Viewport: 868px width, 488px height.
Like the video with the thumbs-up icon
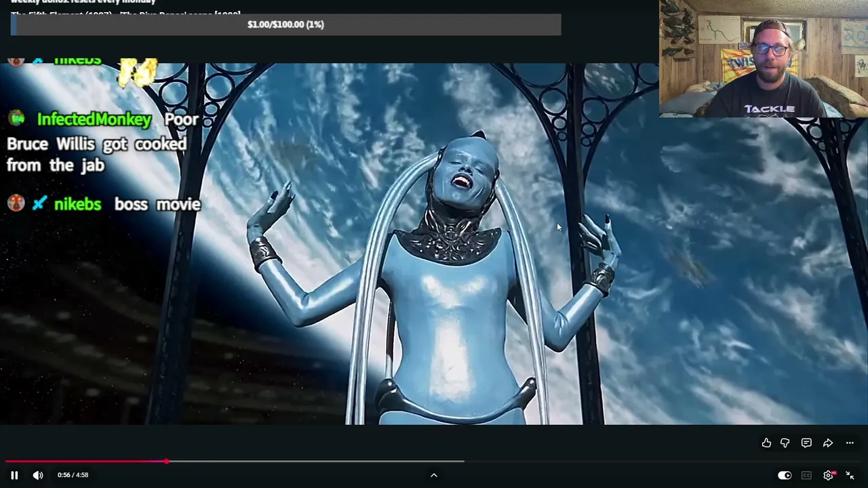click(x=766, y=443)
